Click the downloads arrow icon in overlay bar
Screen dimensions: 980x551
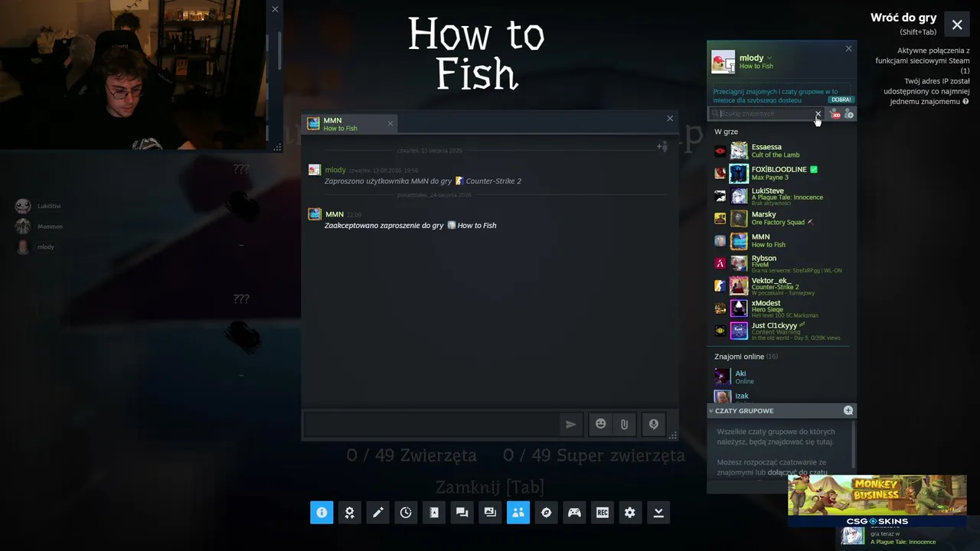point(658,513)
